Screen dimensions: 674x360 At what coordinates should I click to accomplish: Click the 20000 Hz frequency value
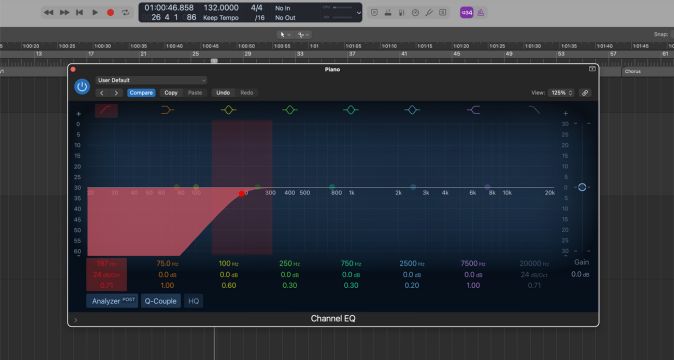[534, 263]
